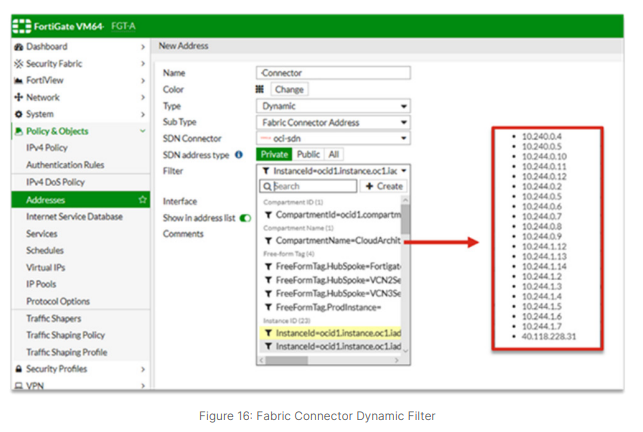643x432 pixels.
Task: Collapse Policy & Objects menu chevron
Action: (x=143, y=131)
